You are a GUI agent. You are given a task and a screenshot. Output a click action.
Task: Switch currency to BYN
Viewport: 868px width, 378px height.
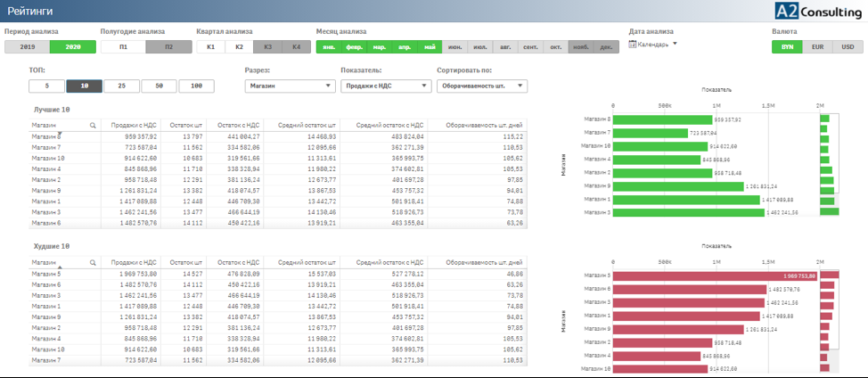click(787, 47)
